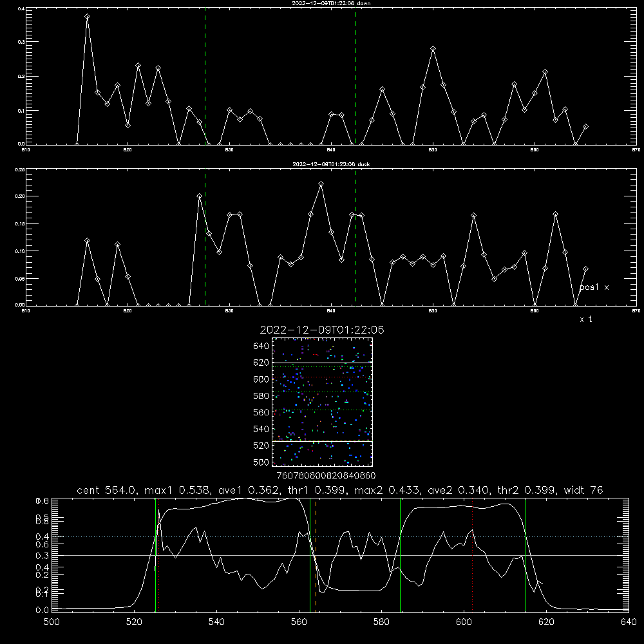The width and height of the screenshot is (644, 644).
Task: Click the 'pos1 x' label
Action: (594, 287)
